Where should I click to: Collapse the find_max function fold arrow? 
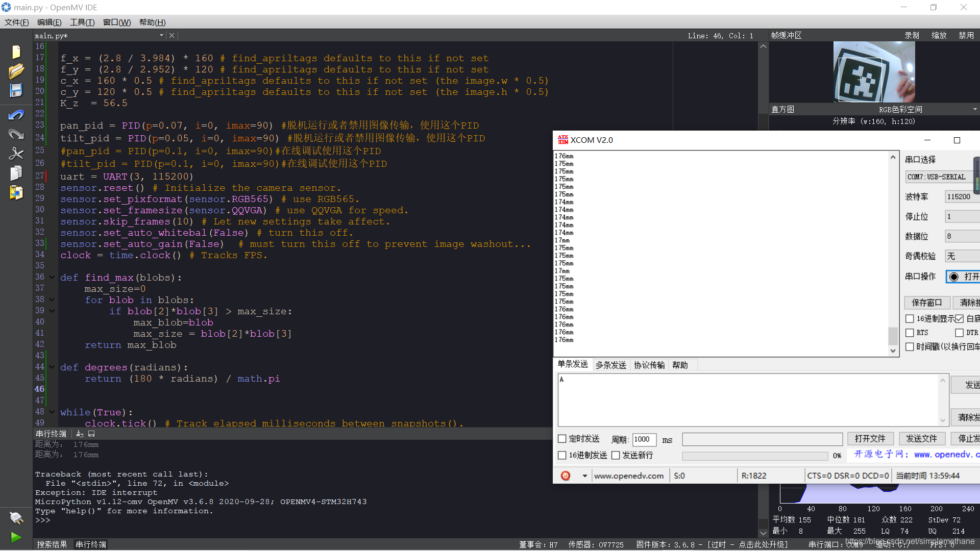pos(52,277)
